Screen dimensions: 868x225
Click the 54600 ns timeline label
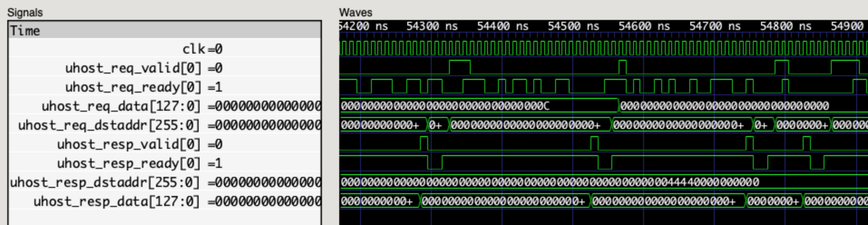[x=644, y=26]
